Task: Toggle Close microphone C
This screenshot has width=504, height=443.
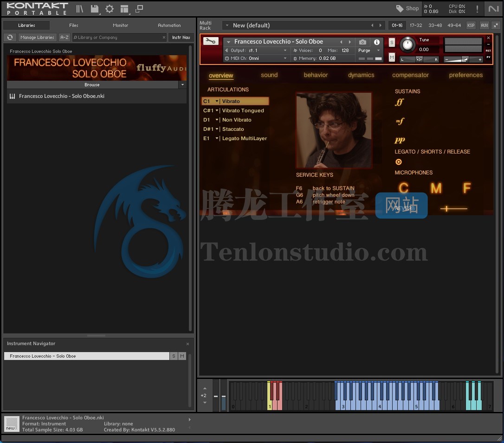Action: pyautogui.click(x=404, y=188)
